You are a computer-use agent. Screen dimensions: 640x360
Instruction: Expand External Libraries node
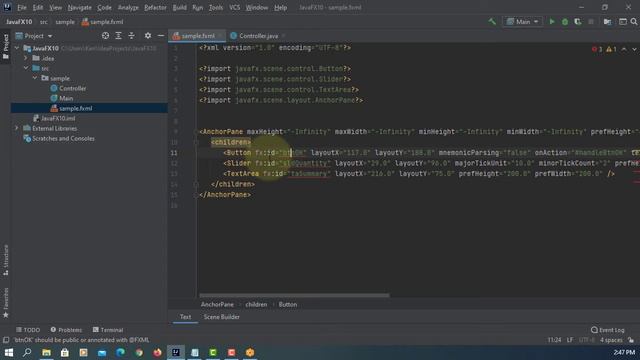click(17, 128)
